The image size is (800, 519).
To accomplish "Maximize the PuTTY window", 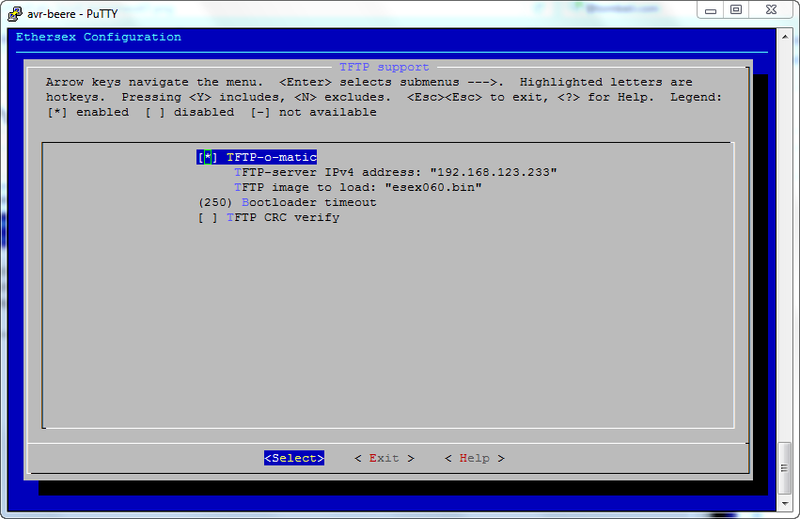I will (736, 9).
